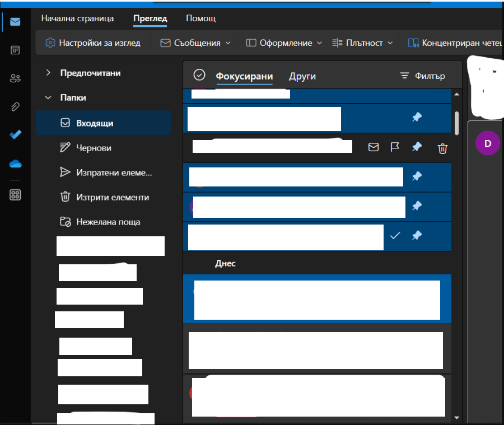Image resolution: width=504 pixels, height=425 pixels.
Task: Select the Преглед ribbon tab
Action: (150, 18)
